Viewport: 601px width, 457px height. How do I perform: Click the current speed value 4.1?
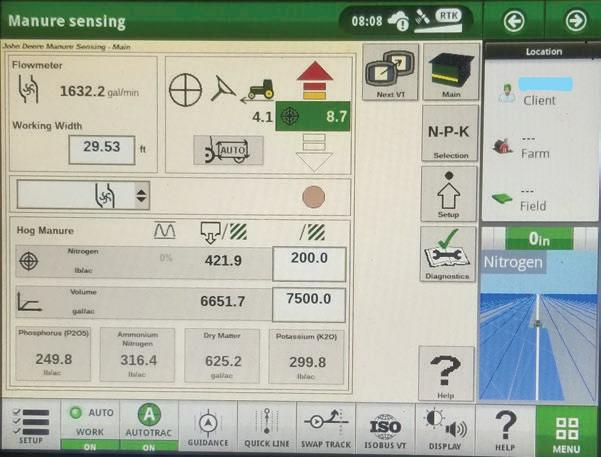click(263, 117)
